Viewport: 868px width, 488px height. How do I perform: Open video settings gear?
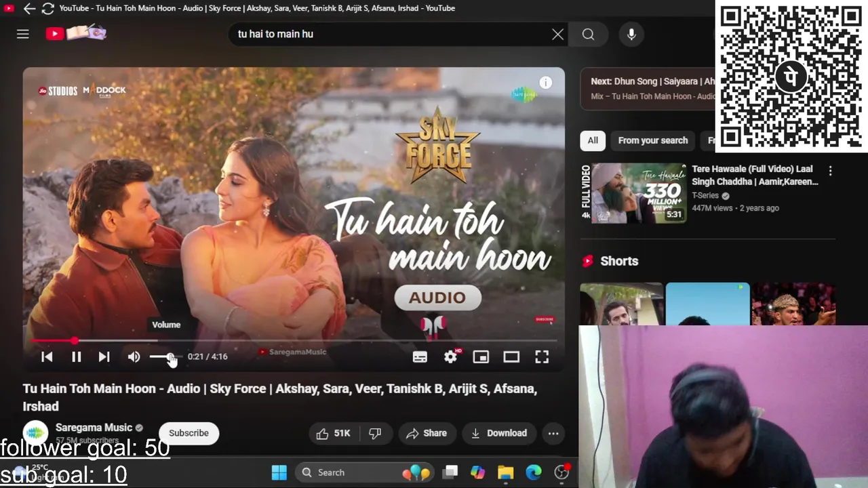coord(451,357)
